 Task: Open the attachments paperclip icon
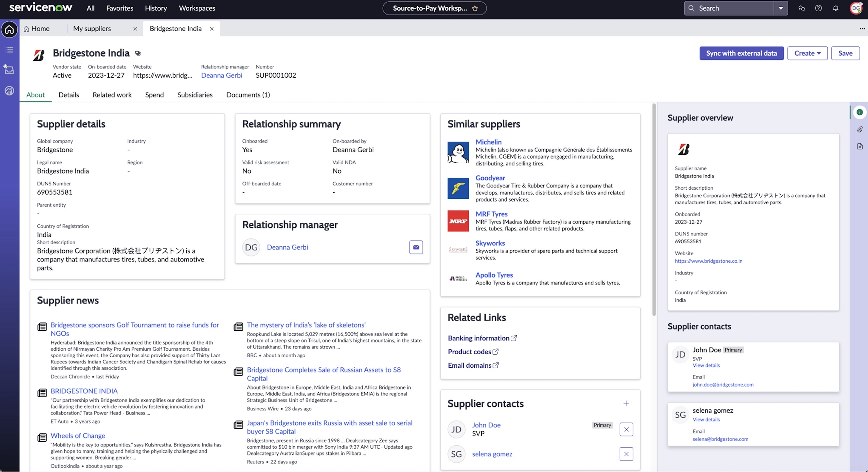pyautogui.click(x=860, y=129)
